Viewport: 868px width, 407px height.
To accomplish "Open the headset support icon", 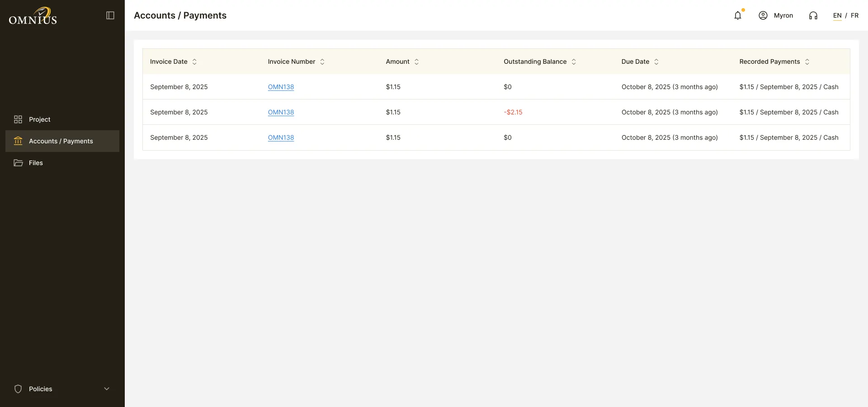I will (x=813, y=15).
